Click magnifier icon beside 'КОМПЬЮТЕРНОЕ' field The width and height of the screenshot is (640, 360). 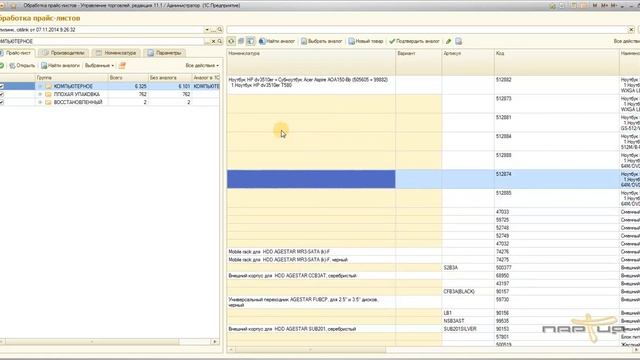point(220,41)
